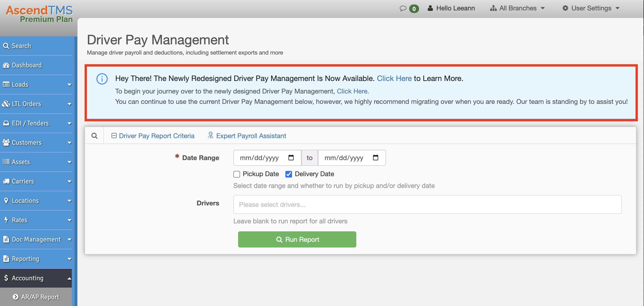Screen dimensions: 644x306
Task: Collapse the Accounting menu arrow
Action: (69, 278)
